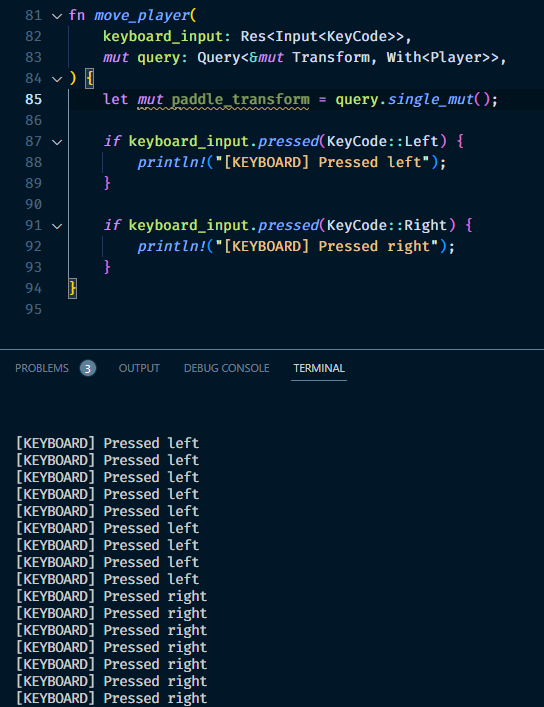Click line number 81 in the gutter
Image resolution: width=544 pixels, height=707 pixels.
33,16
